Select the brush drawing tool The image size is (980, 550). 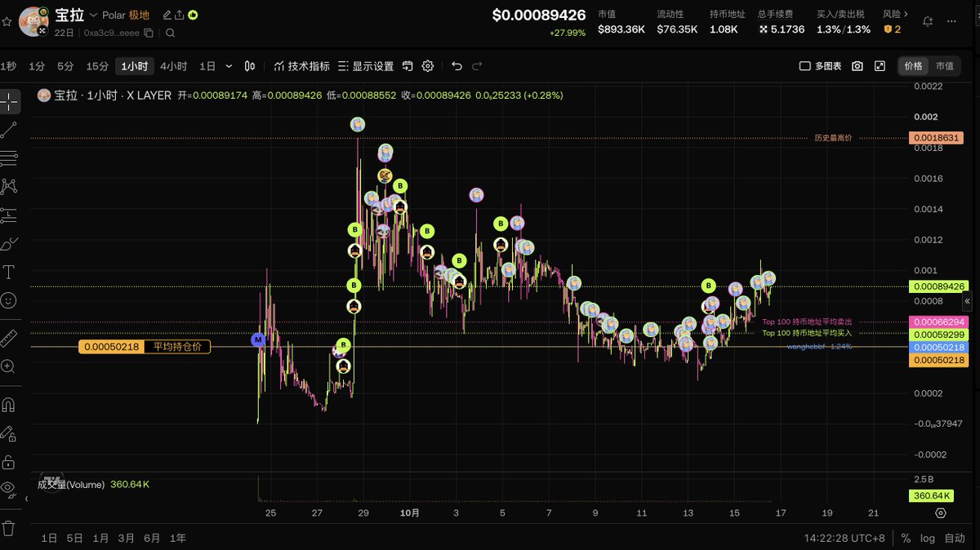pos(9,243)
